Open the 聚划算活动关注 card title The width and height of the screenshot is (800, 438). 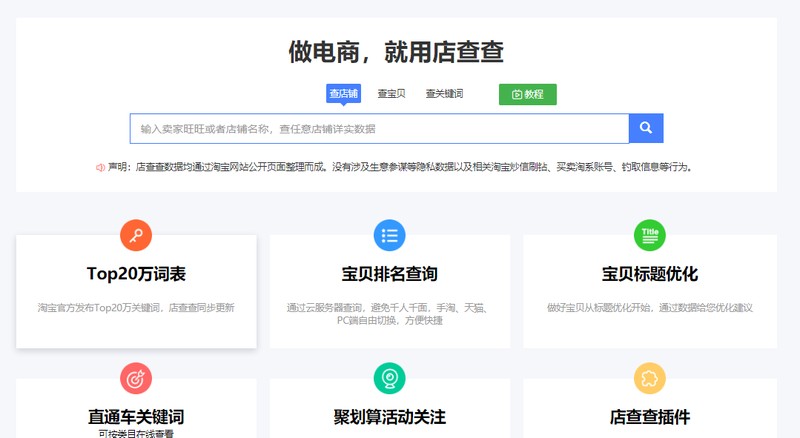[389, 417]
